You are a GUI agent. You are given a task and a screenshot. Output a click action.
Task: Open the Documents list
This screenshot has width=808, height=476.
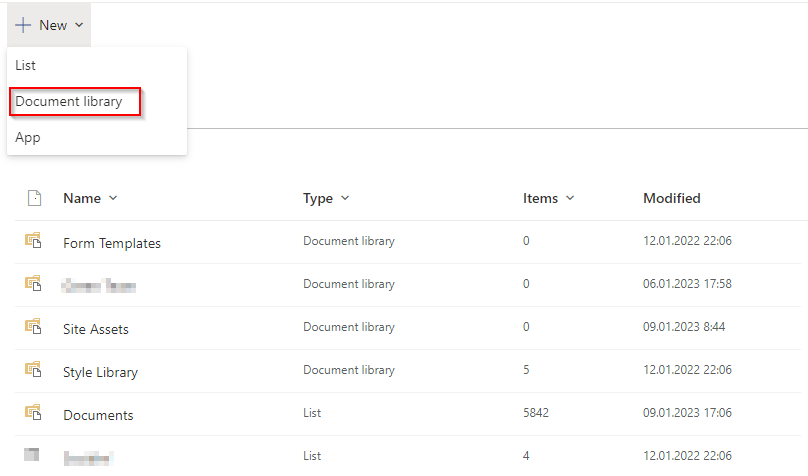tap(98, 415)
